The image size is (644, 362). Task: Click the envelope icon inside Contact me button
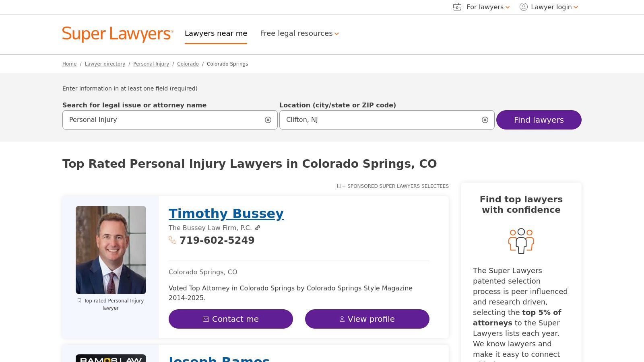(206, 319)
